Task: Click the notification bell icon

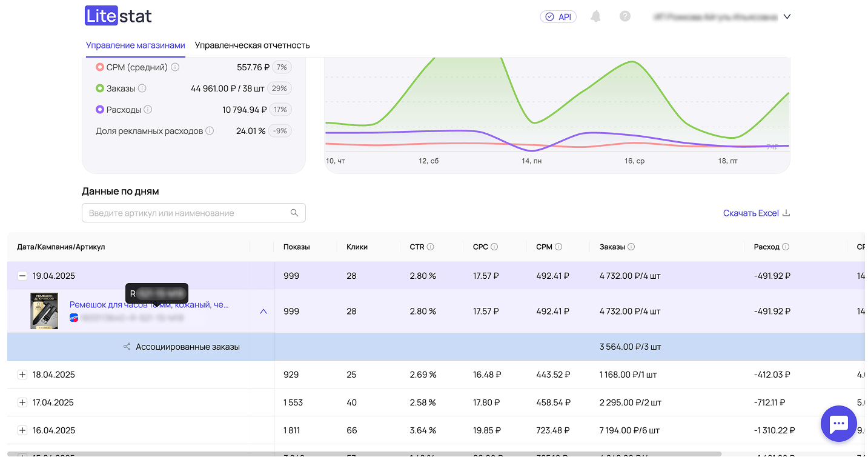Action: [x=596, y=16]
